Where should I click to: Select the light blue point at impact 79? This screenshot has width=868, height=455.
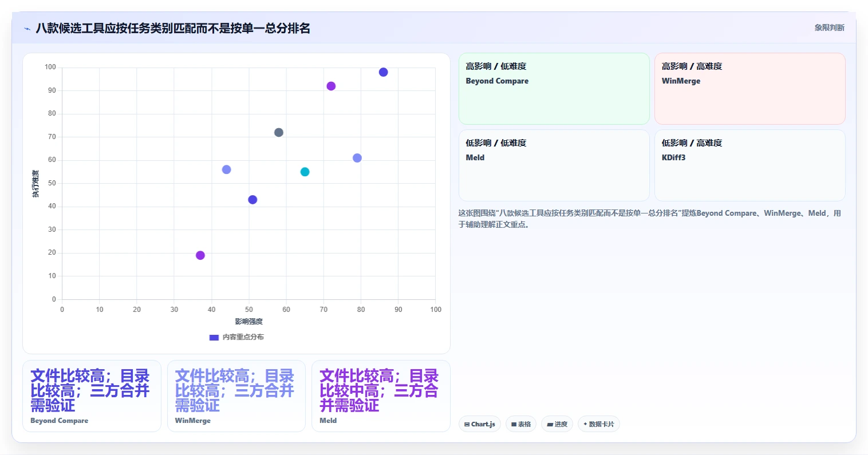(x=357, y=158)
